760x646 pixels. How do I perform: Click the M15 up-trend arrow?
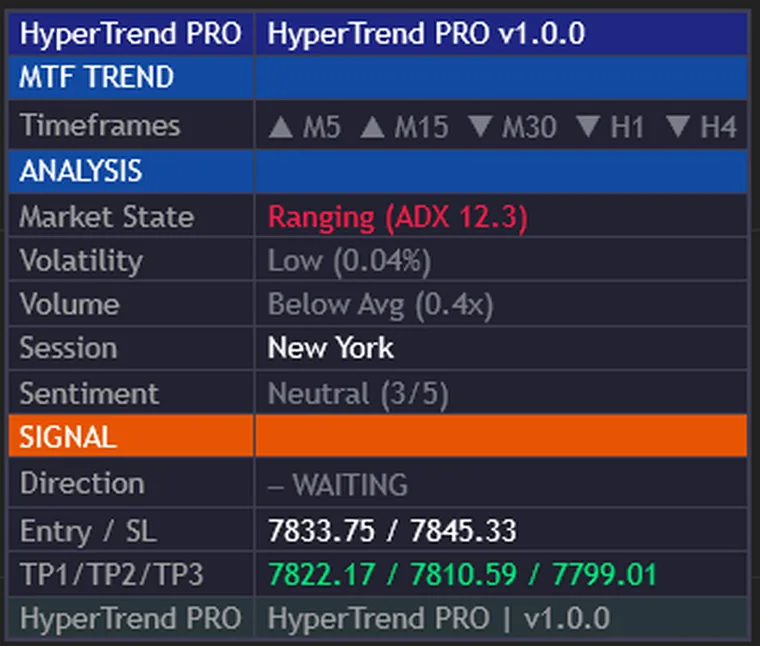tap(372, 127)
